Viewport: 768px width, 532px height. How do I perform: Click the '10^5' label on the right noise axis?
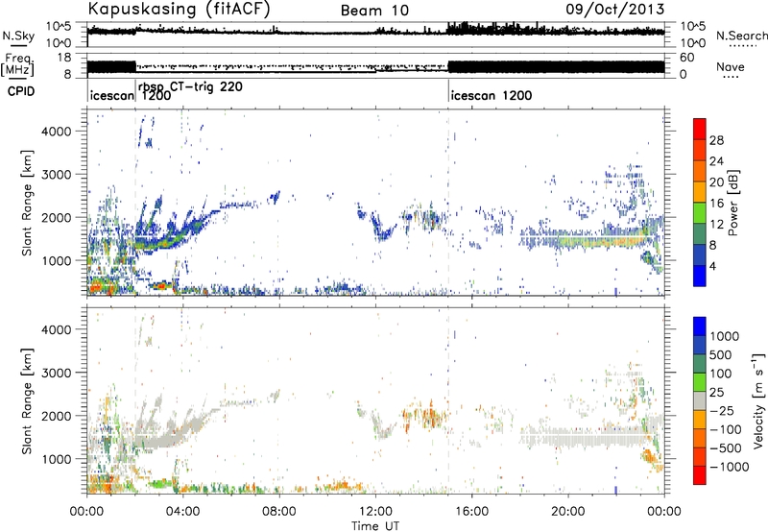tap(693, 27)
